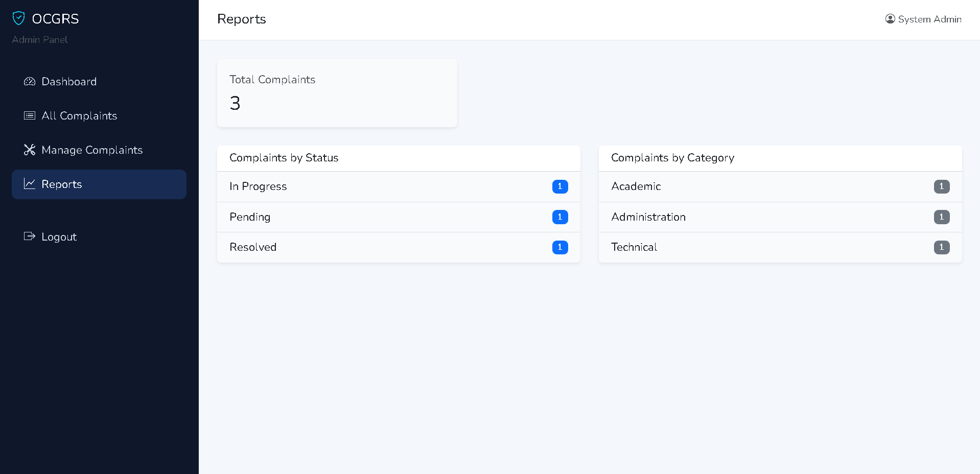980x474 pixels.
Task: Click the All Complaints list icon
Action: [x=30, y=115]
